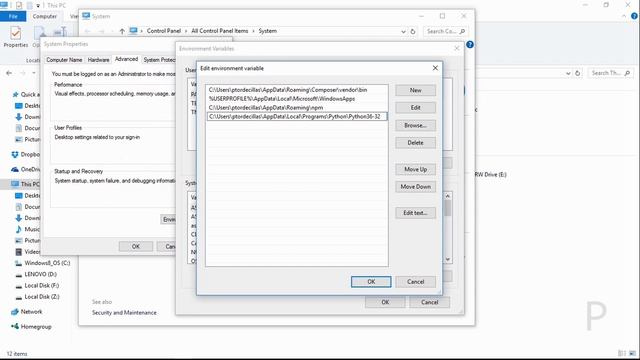The width and height of the screenshot is (640, 360).
Task: Open Music folder in navigation pane
Action: click(x=28, y=229)
